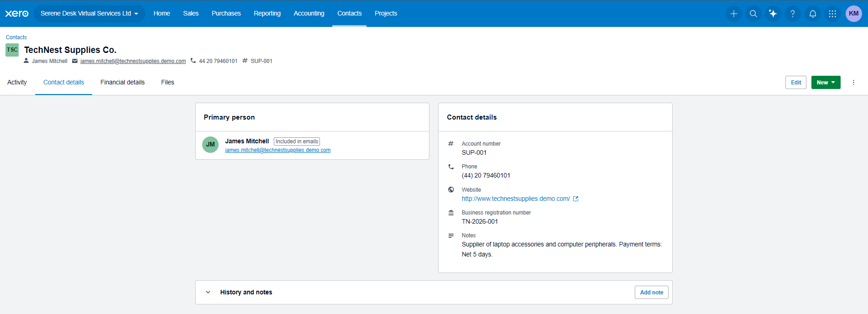Click the Xero logo
The image size is (868, 314).
pyautogui.click(x=17, y=14)
